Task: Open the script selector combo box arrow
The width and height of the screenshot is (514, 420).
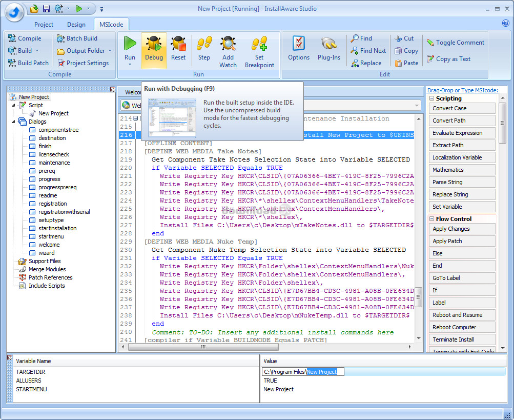Action: click(x=417, y=105)
